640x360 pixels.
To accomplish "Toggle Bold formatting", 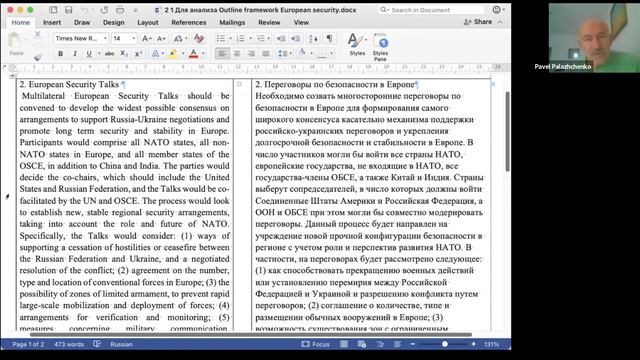I will tap(60, 54).
